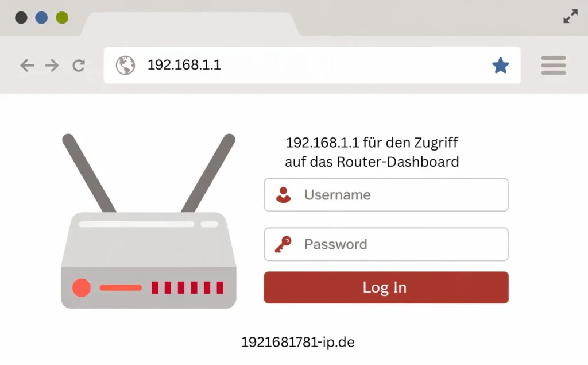Click the user icon in Username field
This screenshot has width=588, height=365.
[x=283, y=195]
